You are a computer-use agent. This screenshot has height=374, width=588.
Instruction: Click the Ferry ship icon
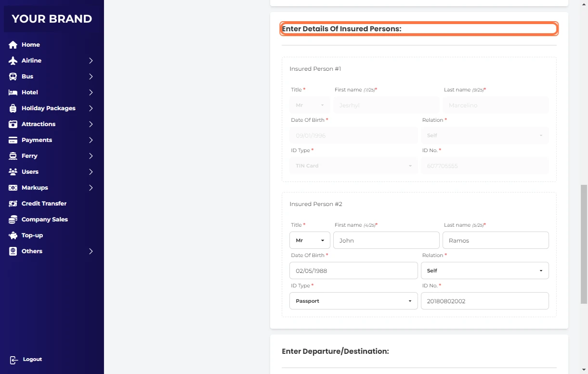(13, 156)
